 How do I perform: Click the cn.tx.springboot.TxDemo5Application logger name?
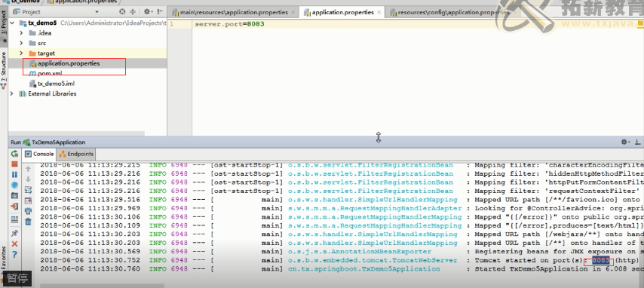coord(364,269)
